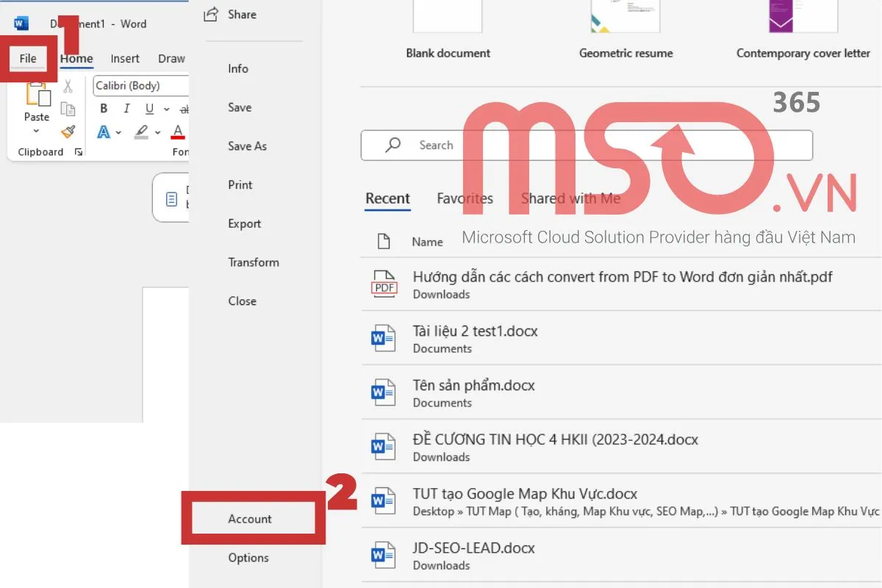Screen dimensions: 882x588
Task: Click the Paste clipboard icon
Action: coord(37,94)
